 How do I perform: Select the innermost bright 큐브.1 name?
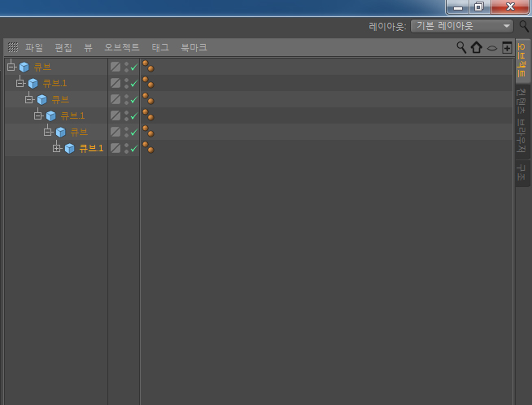point(91,148)
